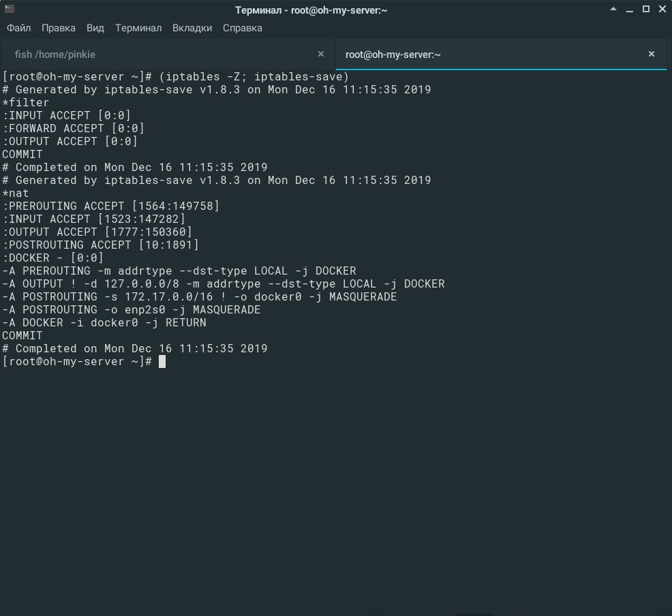Click the ':DOCKER - [0:0]' line

[52, 258]
